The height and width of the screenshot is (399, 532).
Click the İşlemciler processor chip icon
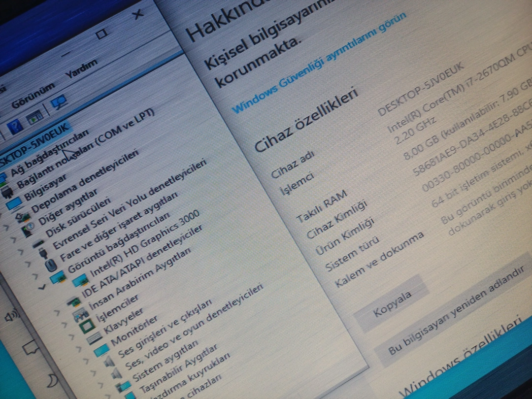(87, 326)
